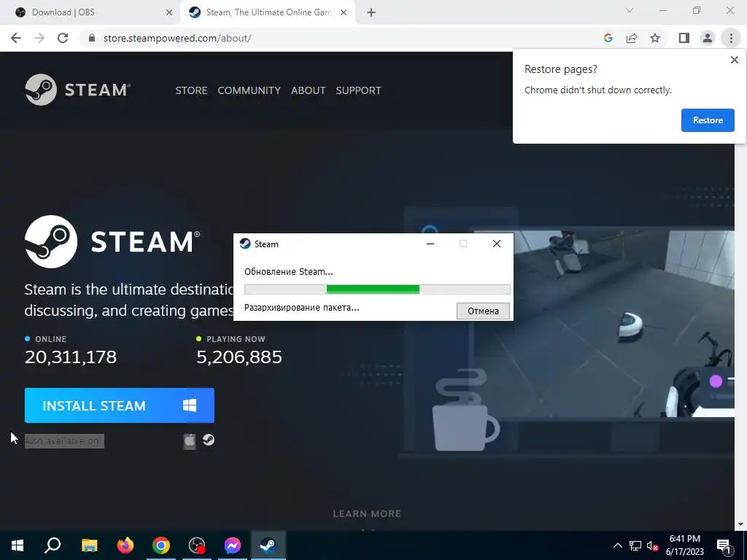Click 'Chrome didn't shut down correctly.' message
This screenshot has height=560, width=747.
(x=598, y=90)
